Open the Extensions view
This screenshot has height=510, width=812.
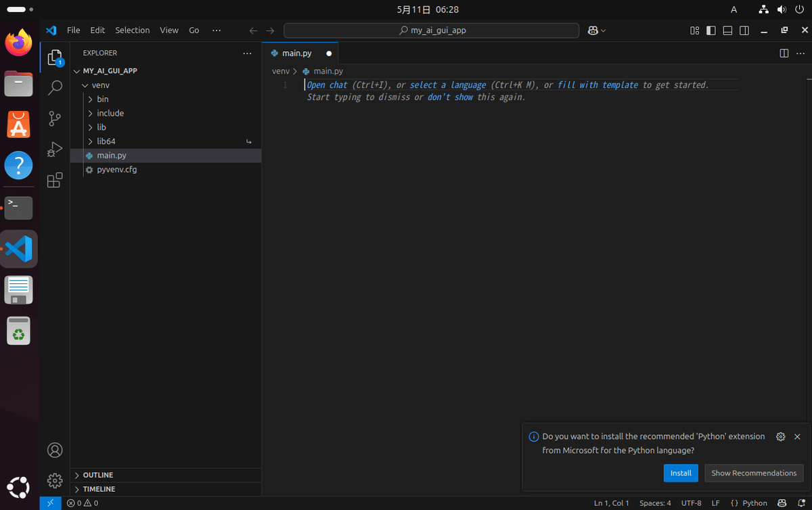pos(55,181)
